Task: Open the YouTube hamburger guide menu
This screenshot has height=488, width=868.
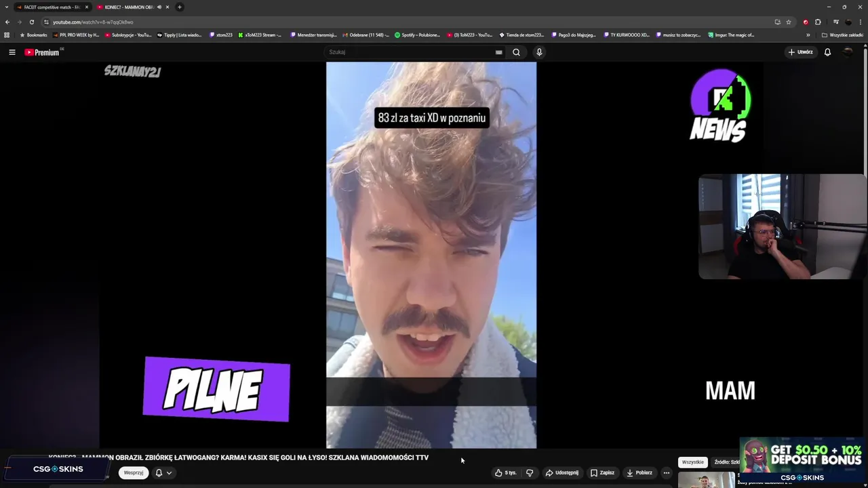Action: [x=12, y=52]
